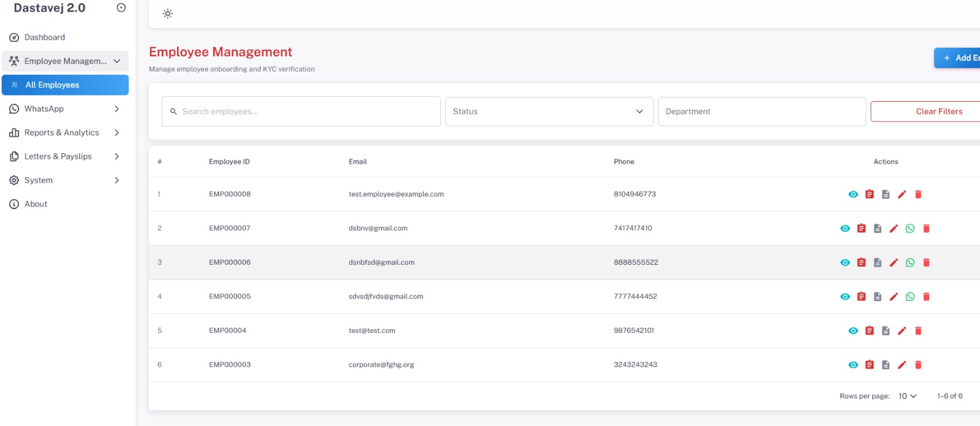Delete employee EMP000005 with trash icon
Viewport: 980px width, 426px height.
click(926, 297)
